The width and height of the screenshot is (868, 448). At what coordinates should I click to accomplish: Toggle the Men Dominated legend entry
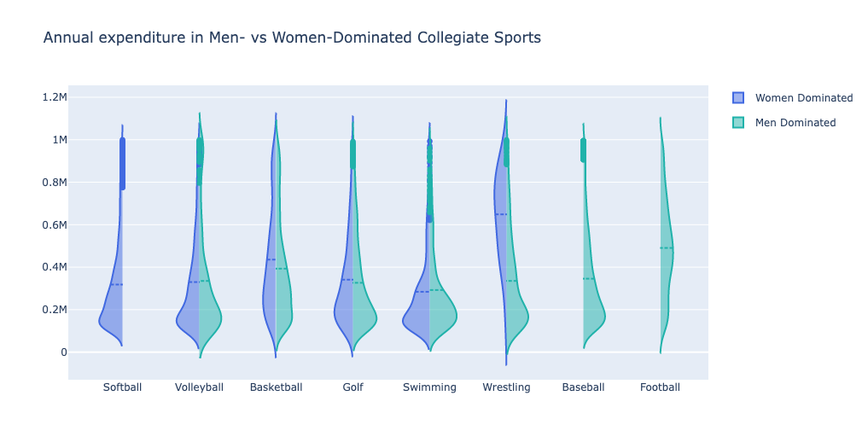[795, 123]
